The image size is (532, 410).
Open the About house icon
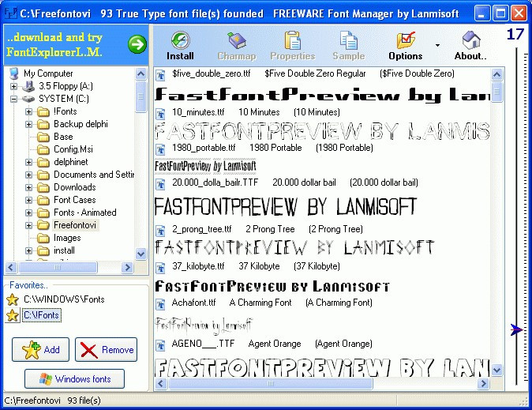(x=470, y=40)
